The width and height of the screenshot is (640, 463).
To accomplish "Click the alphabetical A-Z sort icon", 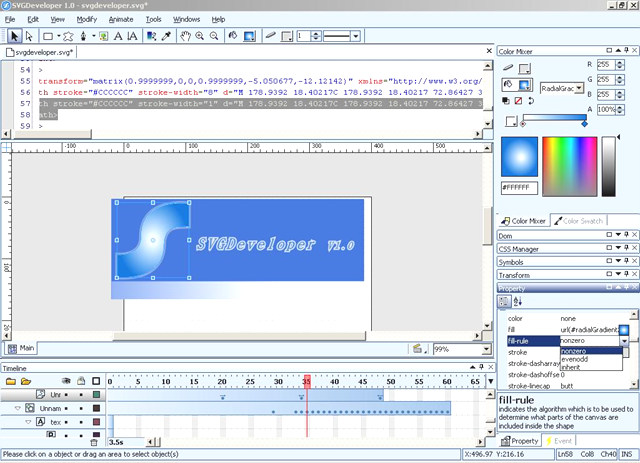I will [518, 302].
